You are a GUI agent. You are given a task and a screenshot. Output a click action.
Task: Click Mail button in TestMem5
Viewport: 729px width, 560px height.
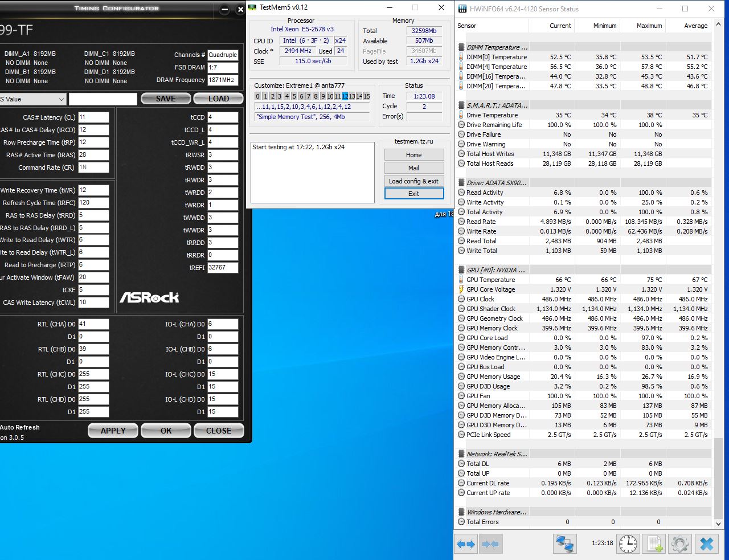(414, 168)
